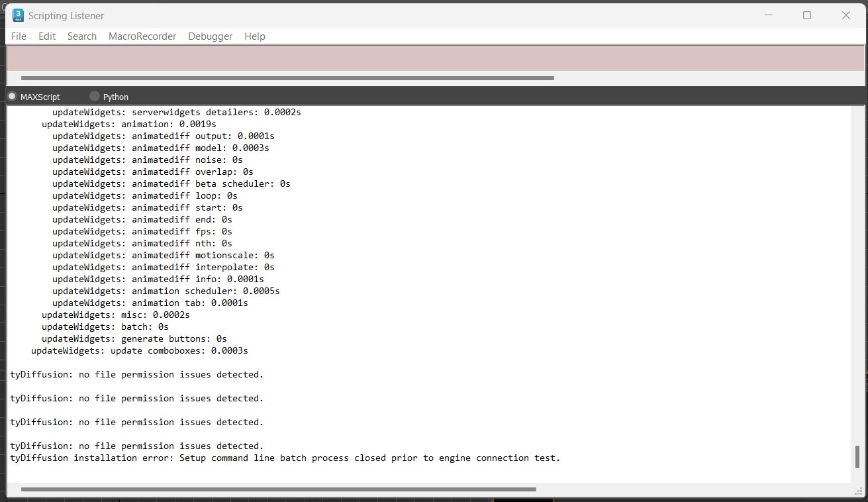Click the 'animatediff nth: 0s' line
Screen dimensions: 868x502
(x=142, y=244)
